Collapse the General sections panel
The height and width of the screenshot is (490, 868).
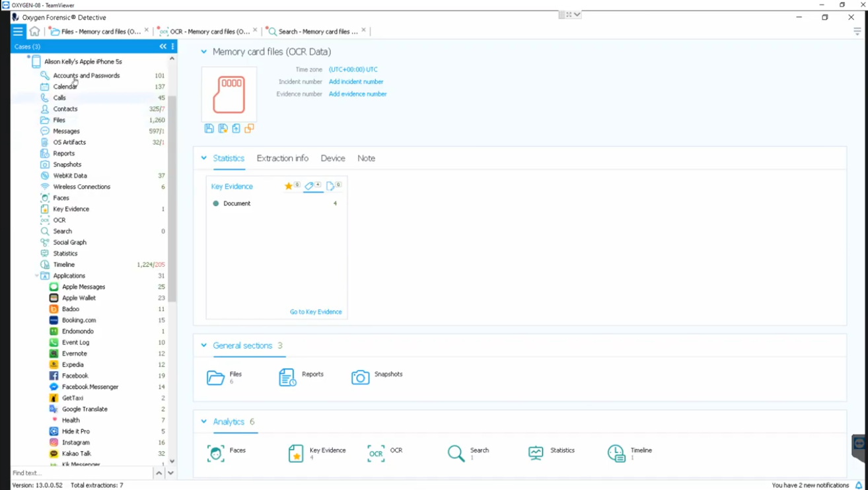coord(203,345)
